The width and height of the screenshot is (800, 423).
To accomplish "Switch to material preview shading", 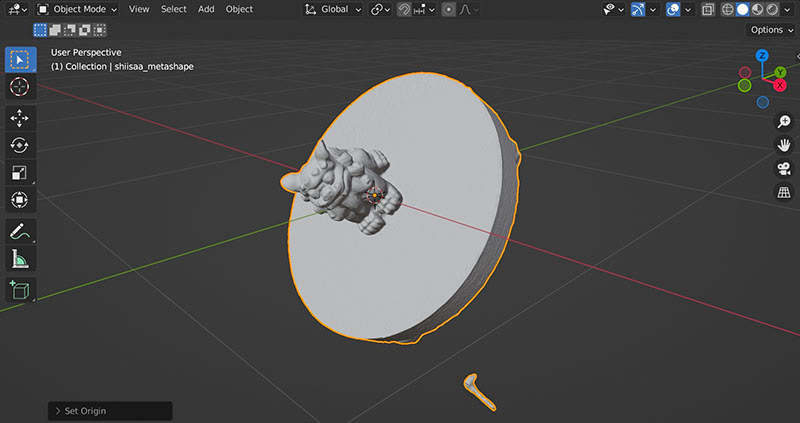I will 757,9.
